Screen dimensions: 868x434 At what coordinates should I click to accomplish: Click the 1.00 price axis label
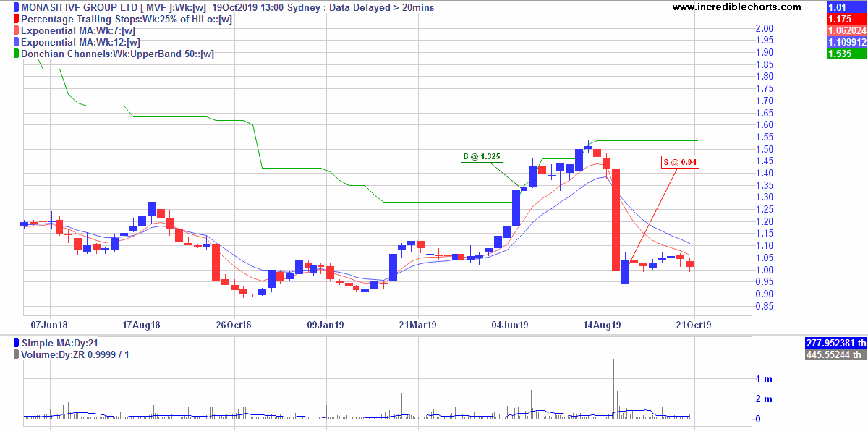pyautogui.click(x=764, y=270)
